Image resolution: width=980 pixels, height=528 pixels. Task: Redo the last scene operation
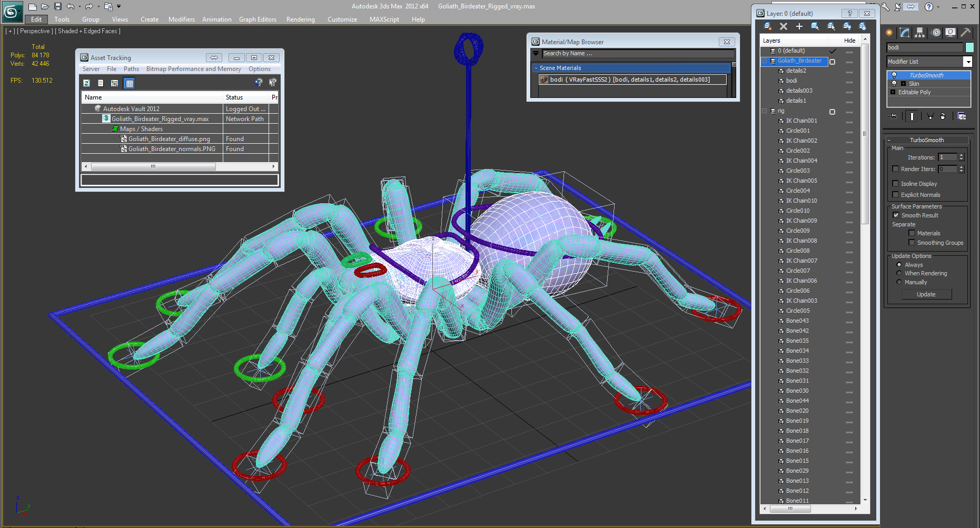89,7
